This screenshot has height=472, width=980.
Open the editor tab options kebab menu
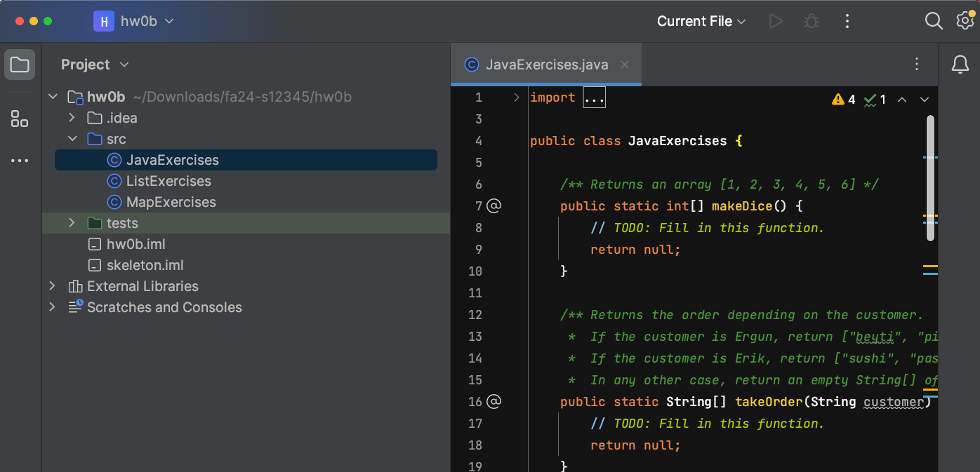pyautogui.click(x=917, y=64)
